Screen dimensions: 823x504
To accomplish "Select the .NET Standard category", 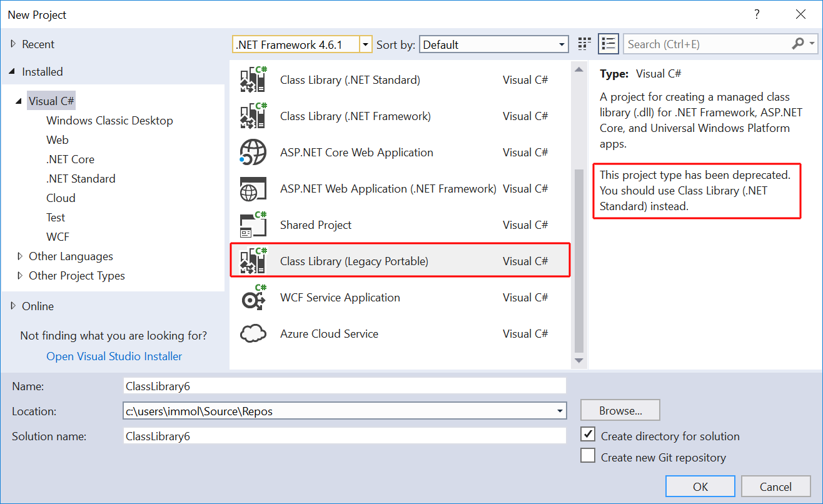I will [x=81, y=178].
